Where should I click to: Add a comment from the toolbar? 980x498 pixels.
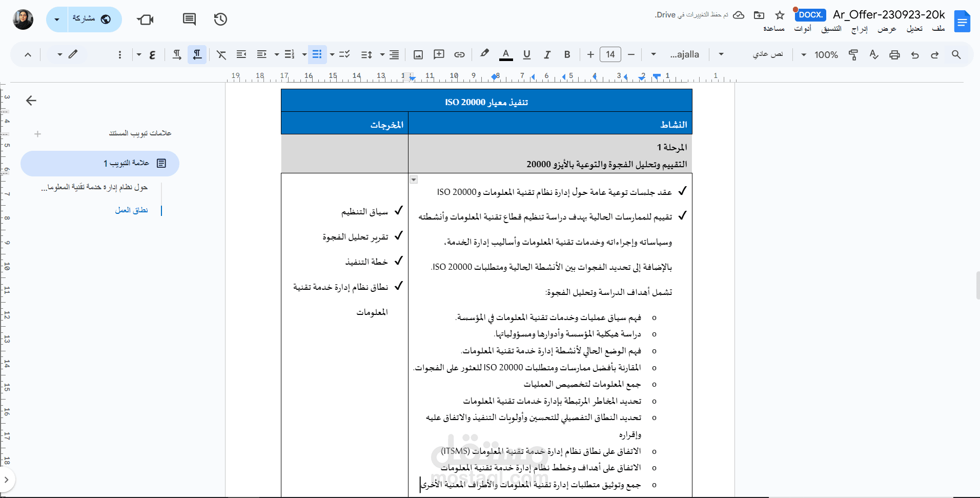[439, 54]
